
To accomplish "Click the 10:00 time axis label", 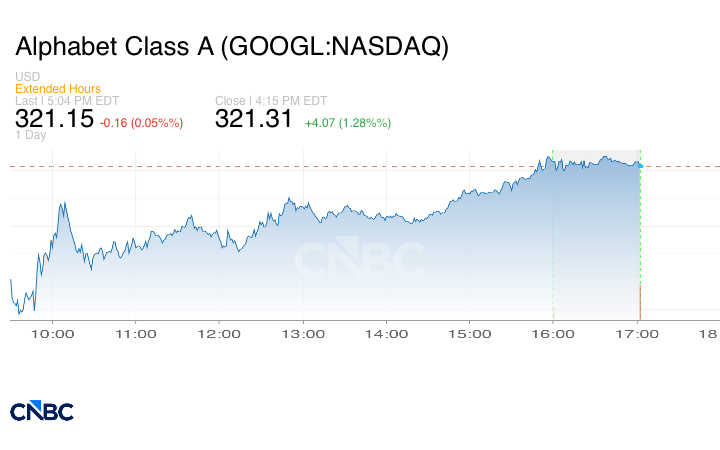I will [53, 334].
